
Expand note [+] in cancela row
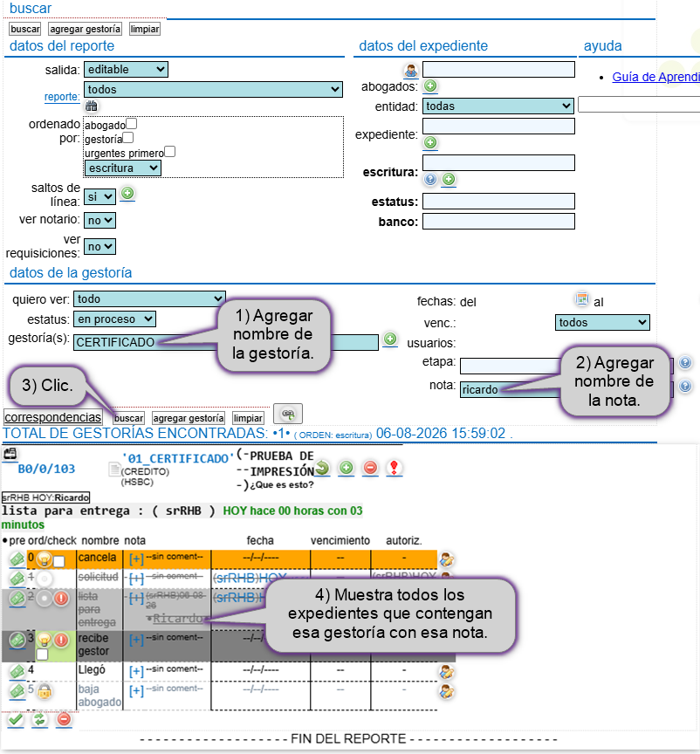coord(136,559)
